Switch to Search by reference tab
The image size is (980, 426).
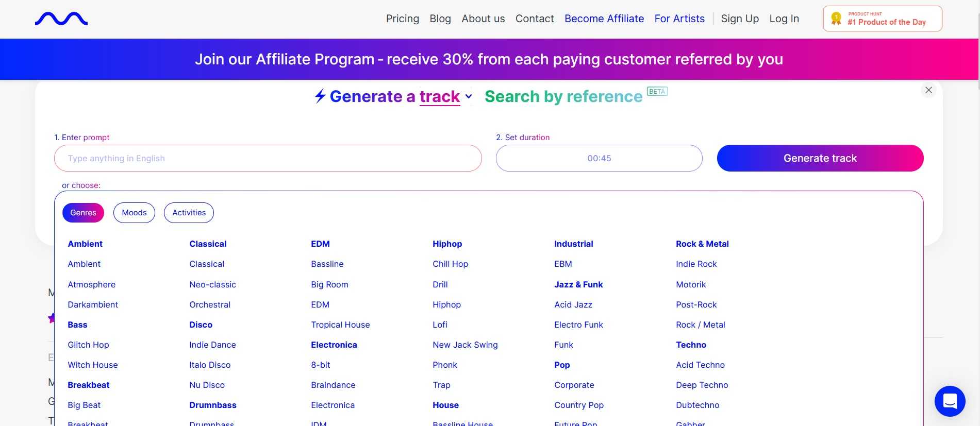coord(563,96)
